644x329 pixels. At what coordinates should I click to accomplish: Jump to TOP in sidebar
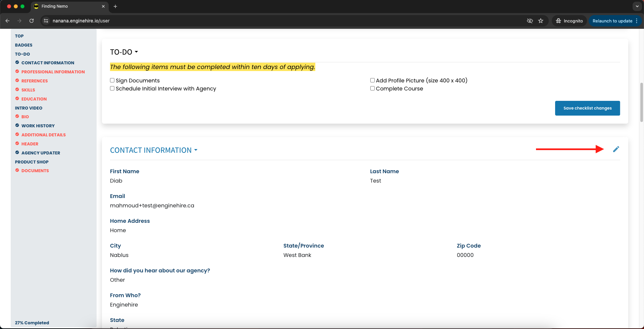[19, 36]
